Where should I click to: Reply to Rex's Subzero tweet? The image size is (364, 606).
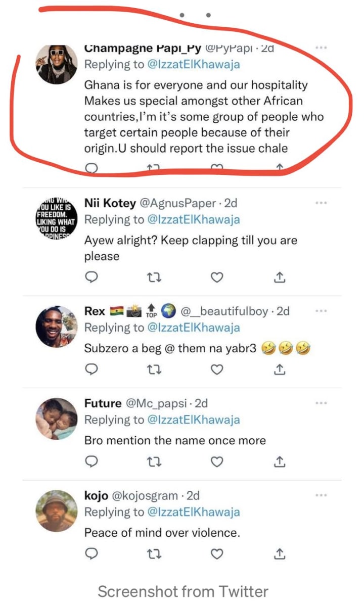click(x=90, y=370)
